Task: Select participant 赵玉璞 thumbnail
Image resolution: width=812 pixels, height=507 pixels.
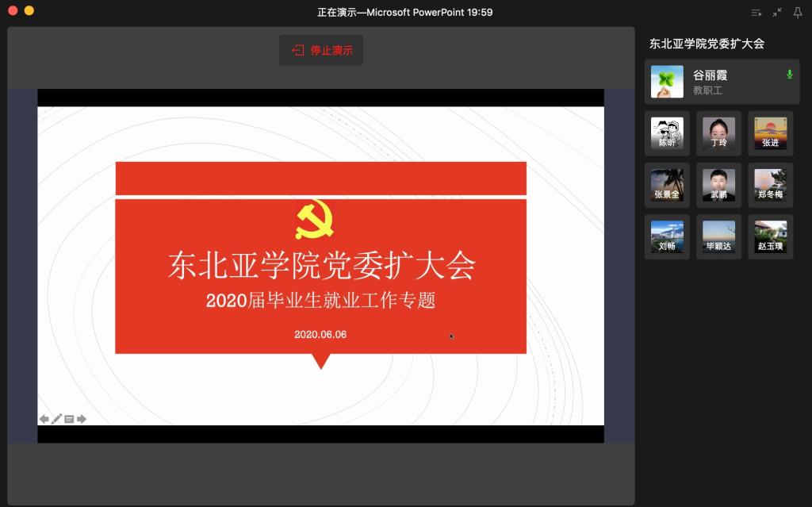Action: [771, 237]
